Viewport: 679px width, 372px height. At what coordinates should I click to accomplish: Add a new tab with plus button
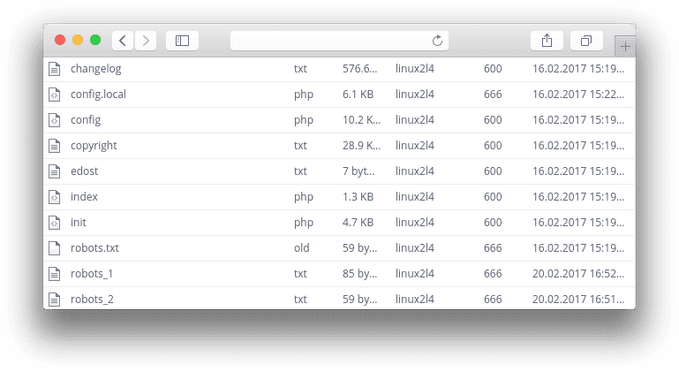pos(625,46)
